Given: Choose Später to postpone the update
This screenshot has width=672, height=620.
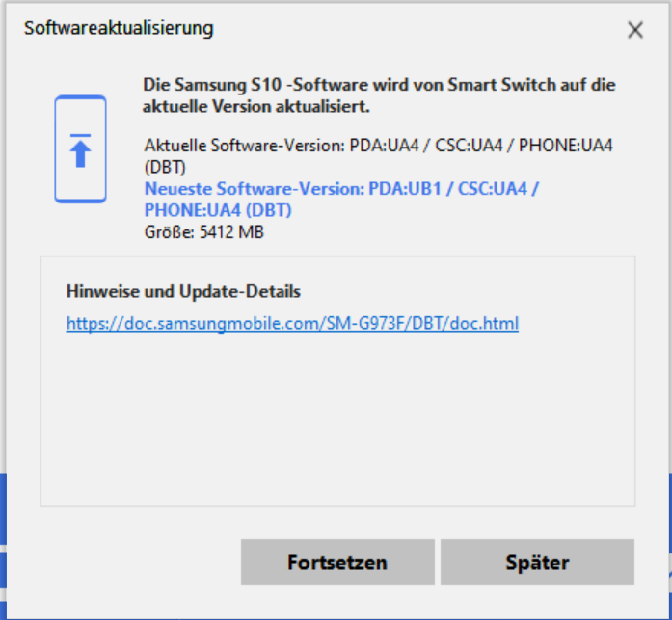Looking at the screenshot, I should coord(537,562).
